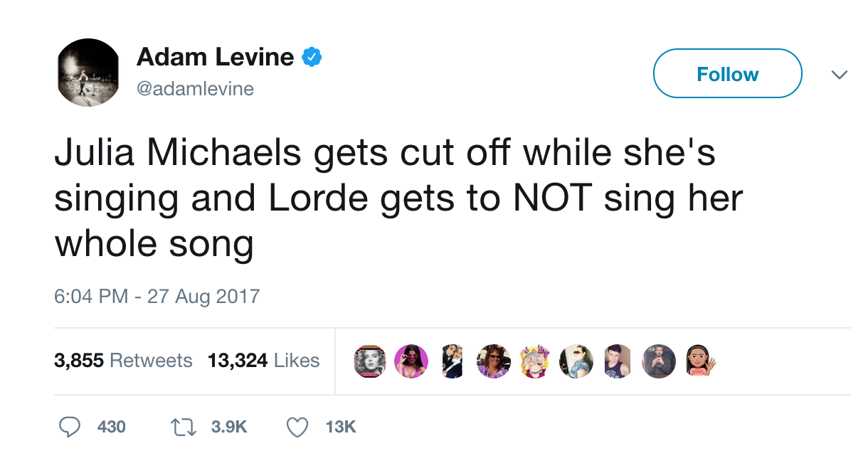Click the blue verified badge

(x=312, y=57)
